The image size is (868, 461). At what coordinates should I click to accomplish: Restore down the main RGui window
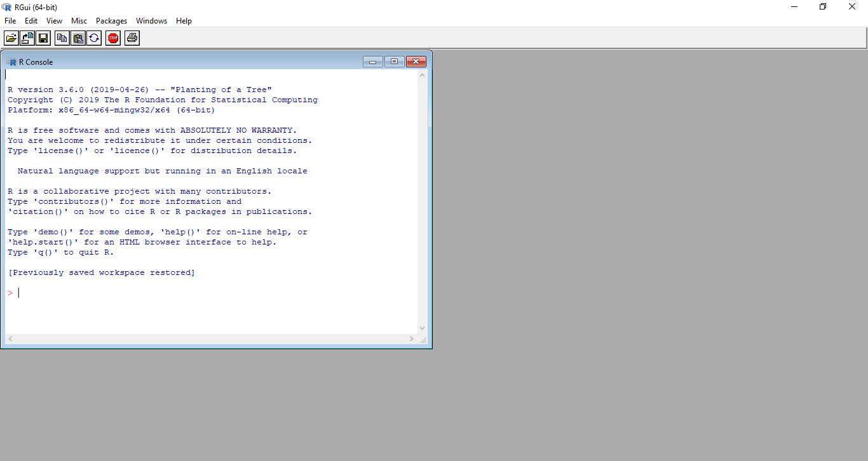pyautogui.click(x=823, y=7)
